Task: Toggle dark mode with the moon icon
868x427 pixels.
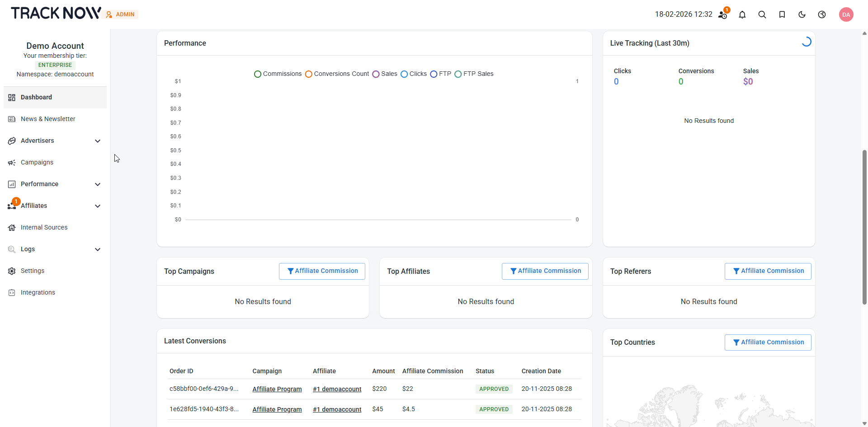Action: [x=802, y=14]
